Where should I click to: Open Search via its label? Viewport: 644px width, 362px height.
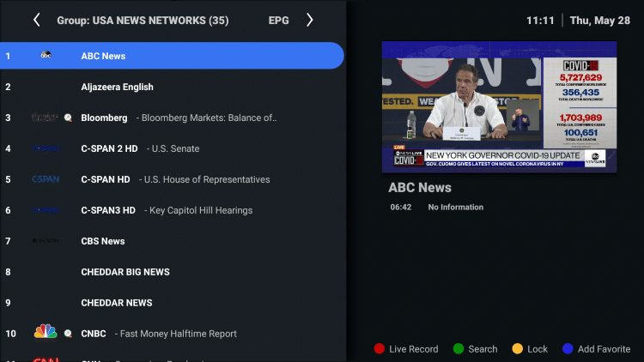[483, 349]
